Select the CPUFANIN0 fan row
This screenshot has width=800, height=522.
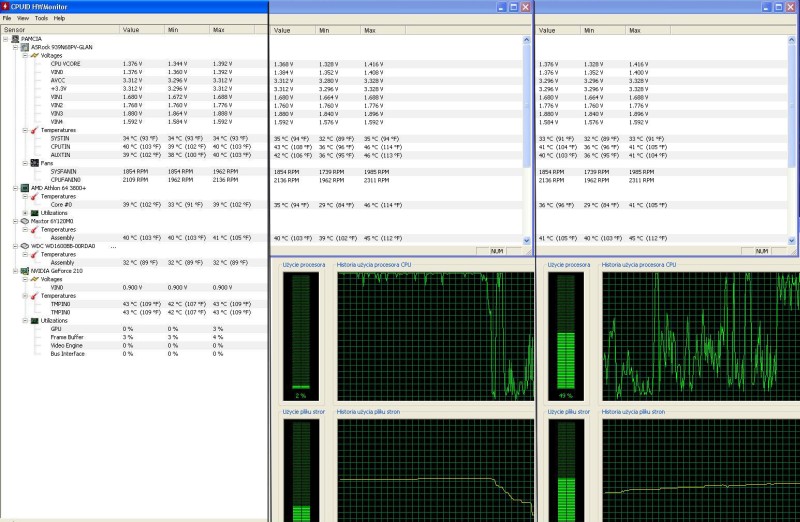(x=134, y=180)
